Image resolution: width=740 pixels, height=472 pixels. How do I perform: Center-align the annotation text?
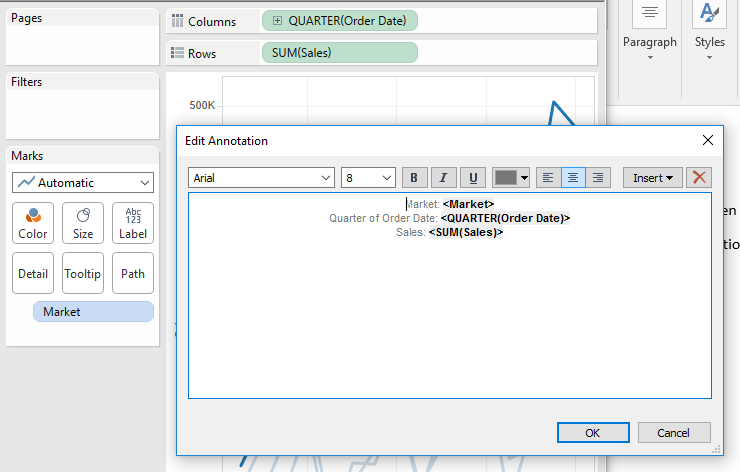click(573, 178)
